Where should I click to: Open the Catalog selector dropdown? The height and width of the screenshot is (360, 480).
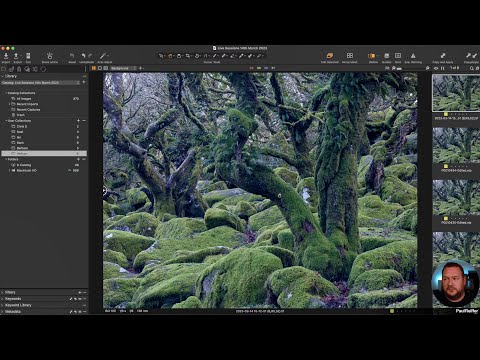click(40, 82)
